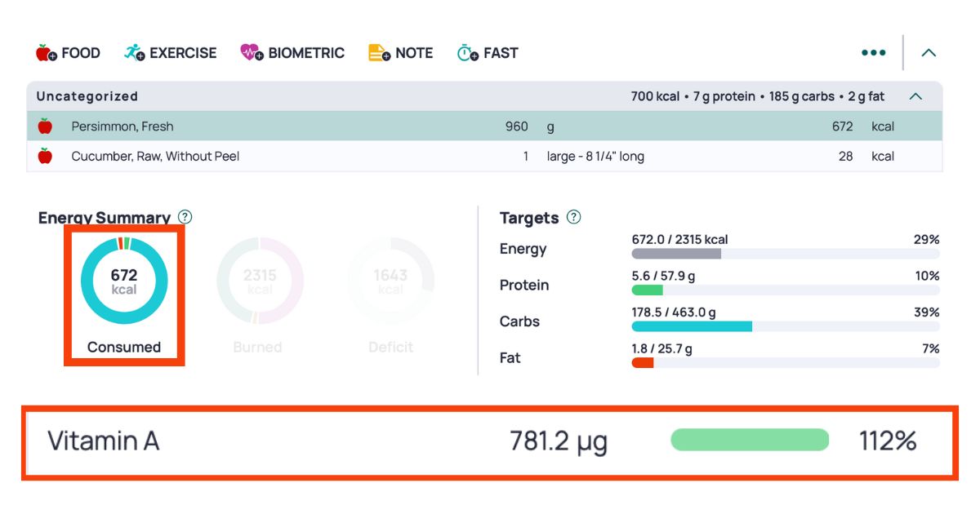The height and width of the screenshot is (514, 980).
Task: Click the apple icon beside Cucumber, Raw
Action: point(45,156)
